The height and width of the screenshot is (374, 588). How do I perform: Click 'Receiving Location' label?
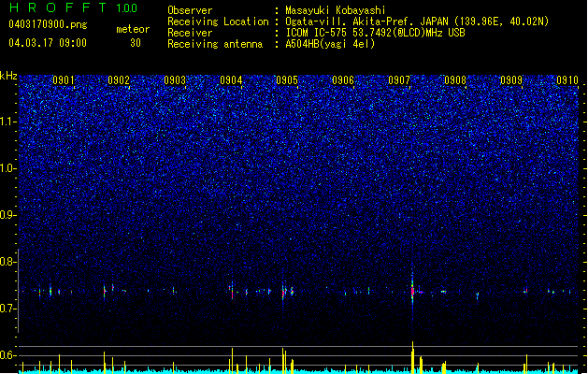(218, 22)
